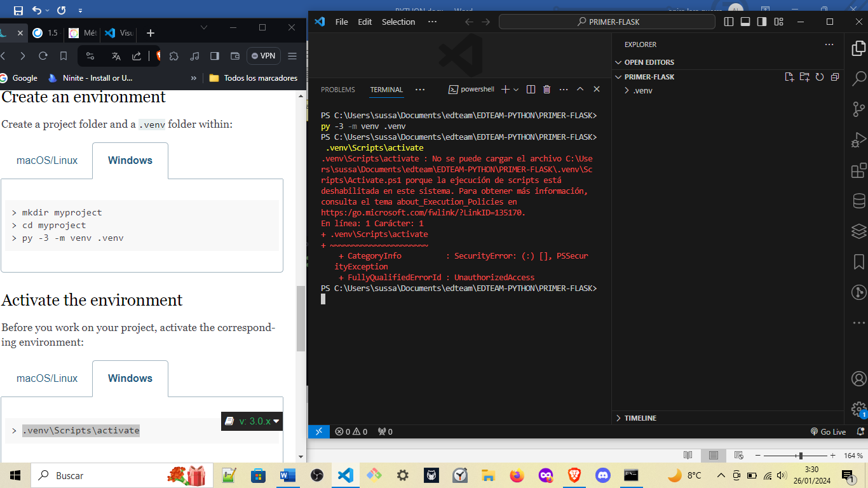868x488 pixels.
Task: Toggle the VPN button in browser
Action: [264, 56]
